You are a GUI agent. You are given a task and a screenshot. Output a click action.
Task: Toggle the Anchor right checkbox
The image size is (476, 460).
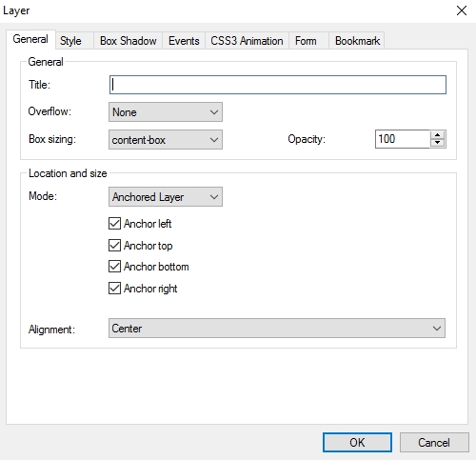(x=114, y=289)
